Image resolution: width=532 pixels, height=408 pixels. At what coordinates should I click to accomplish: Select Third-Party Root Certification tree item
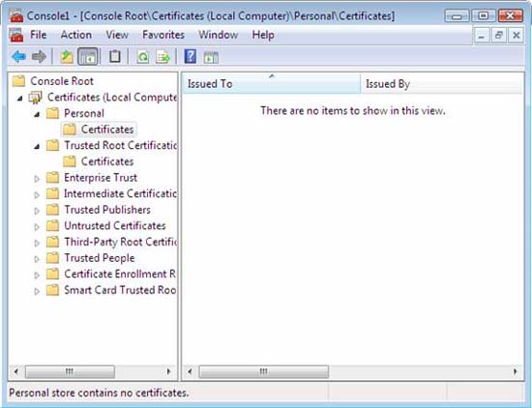[x=121, y=242]
